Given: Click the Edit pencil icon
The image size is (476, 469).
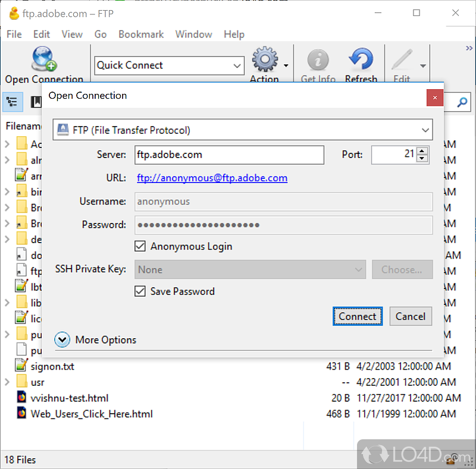Looking at the screenshot, I should click(x=402, y=59).
